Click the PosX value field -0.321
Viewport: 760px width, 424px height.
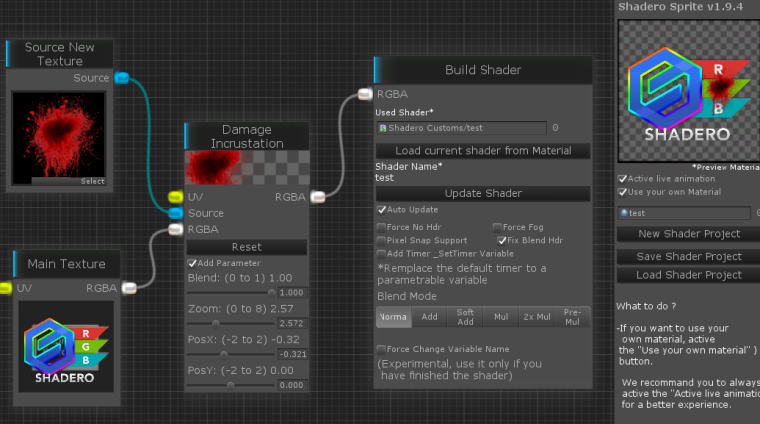point(292,355)
